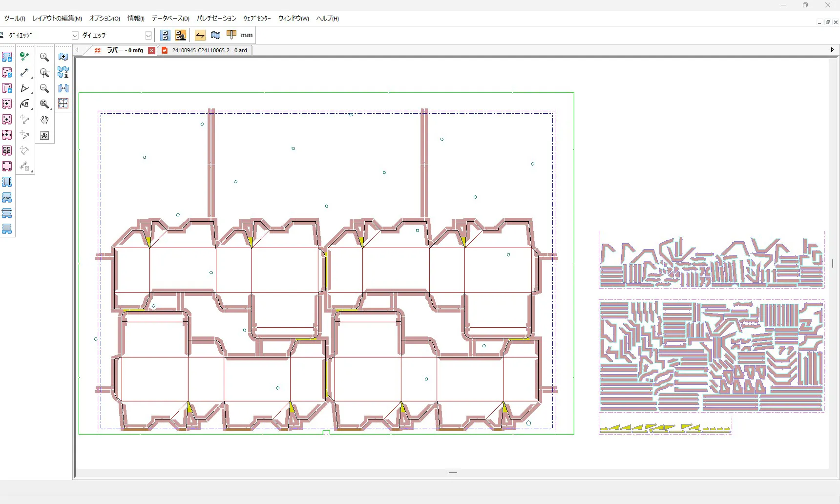Image resolution: width=840 pixels, height=504 pixels.
Task: Open the ダイエッジ combo box arrow
Action: tap(75, 36)
